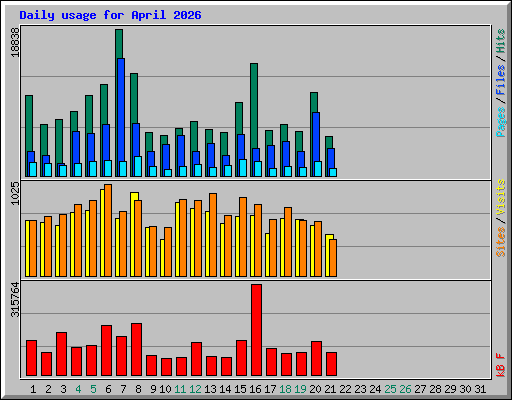Select day label 22 on the x-axis
This screenshot has width=512, height=400.
345,389
